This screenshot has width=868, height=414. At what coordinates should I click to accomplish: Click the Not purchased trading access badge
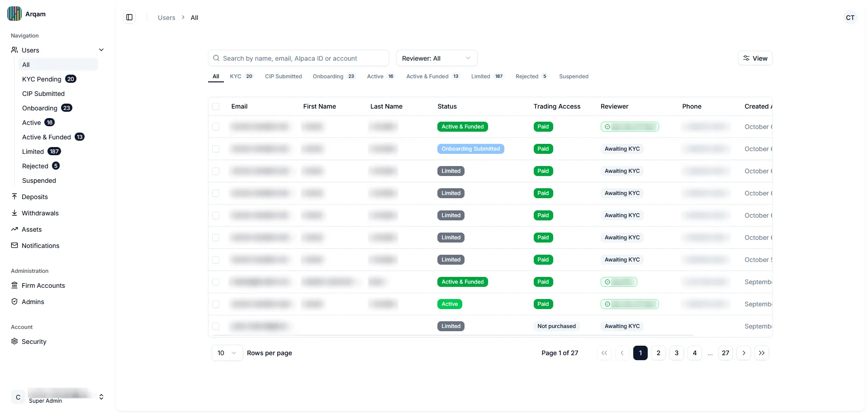tap(556, 326)
